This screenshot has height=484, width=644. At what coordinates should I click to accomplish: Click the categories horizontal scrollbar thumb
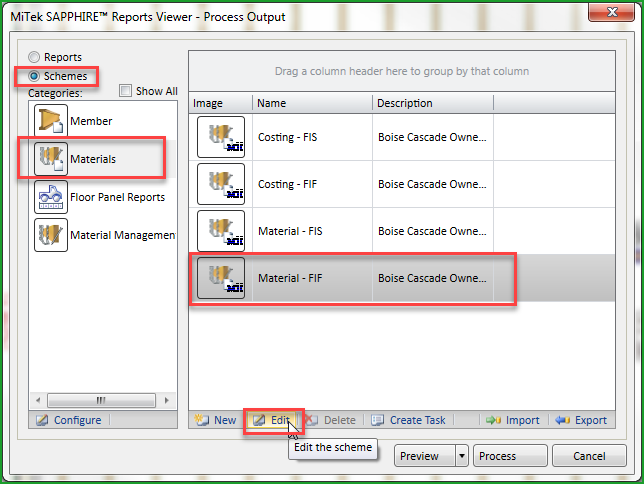(x=101, y=400)
